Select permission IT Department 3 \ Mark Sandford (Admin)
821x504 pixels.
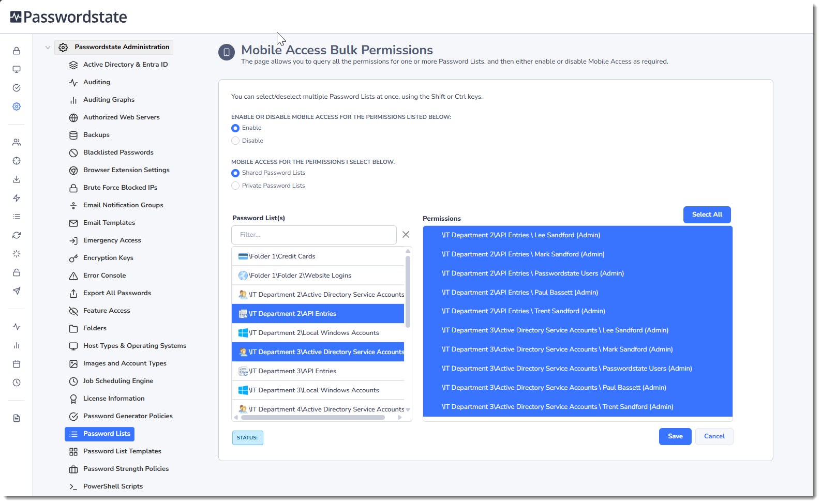pos(577,349)
